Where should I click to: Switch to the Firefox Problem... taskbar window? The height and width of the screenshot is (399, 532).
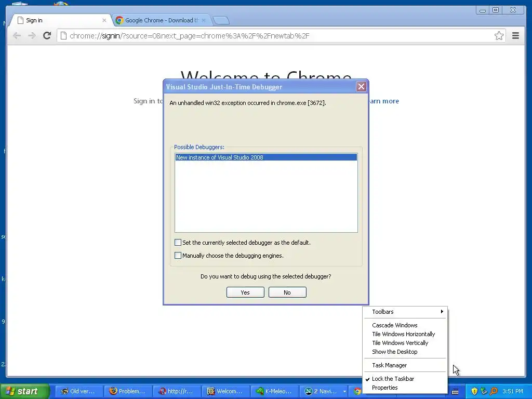[x=128, y=391]
